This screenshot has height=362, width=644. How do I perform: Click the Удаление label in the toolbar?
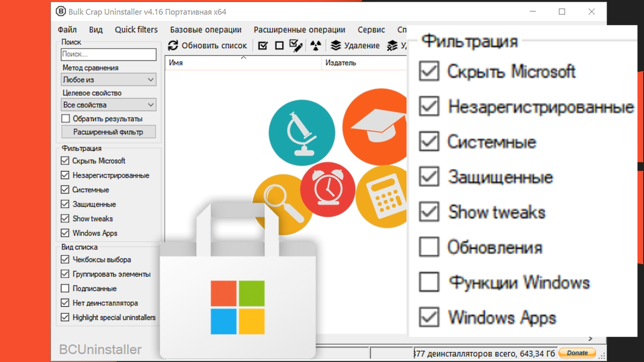(362, 46)
